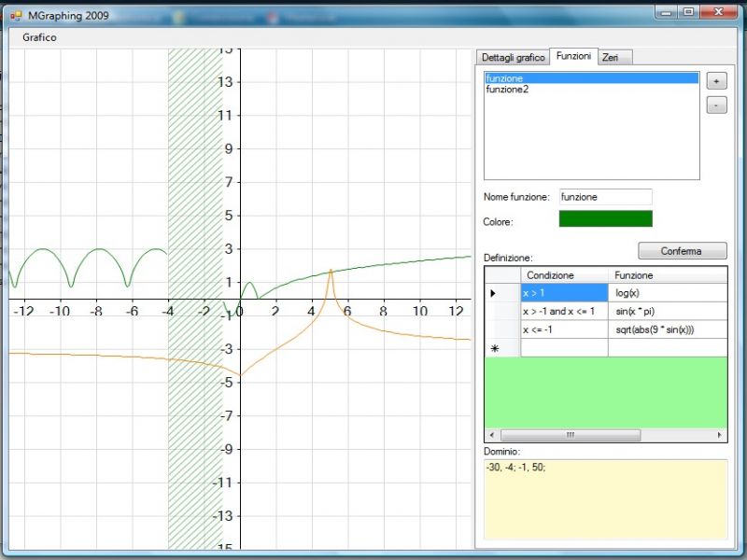Viewport: 747px width, 560px height.
Task: Select the Funzioni tab
Action: [x=573, y=56]
